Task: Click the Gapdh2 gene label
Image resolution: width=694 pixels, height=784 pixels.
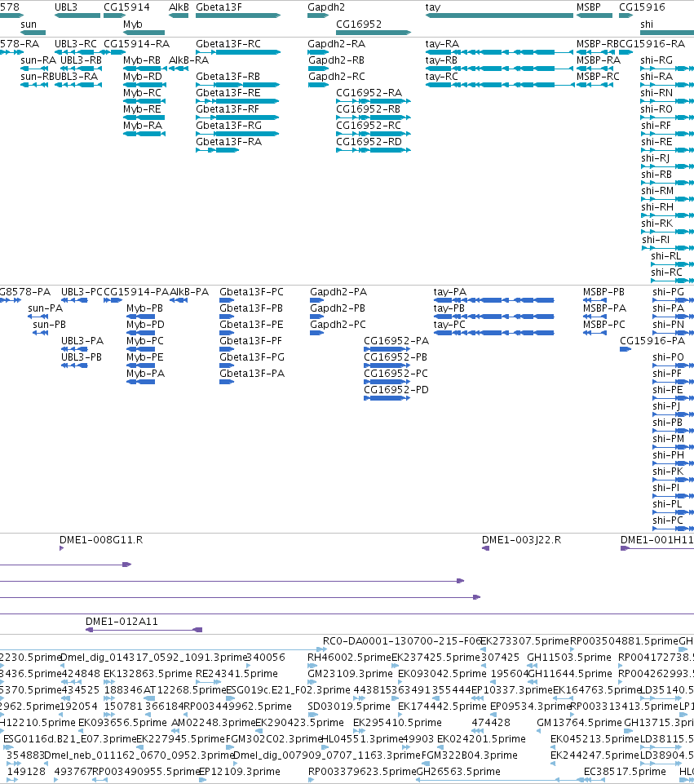Action: point(325,7)
